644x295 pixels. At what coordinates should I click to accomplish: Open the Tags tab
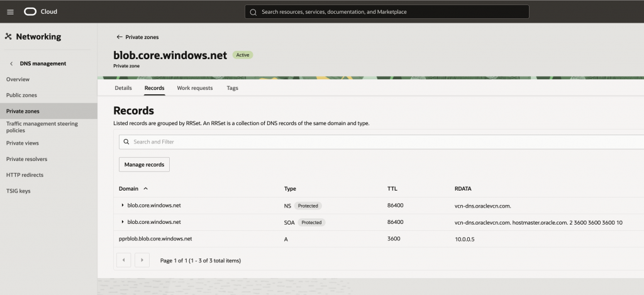click(232, 88)
